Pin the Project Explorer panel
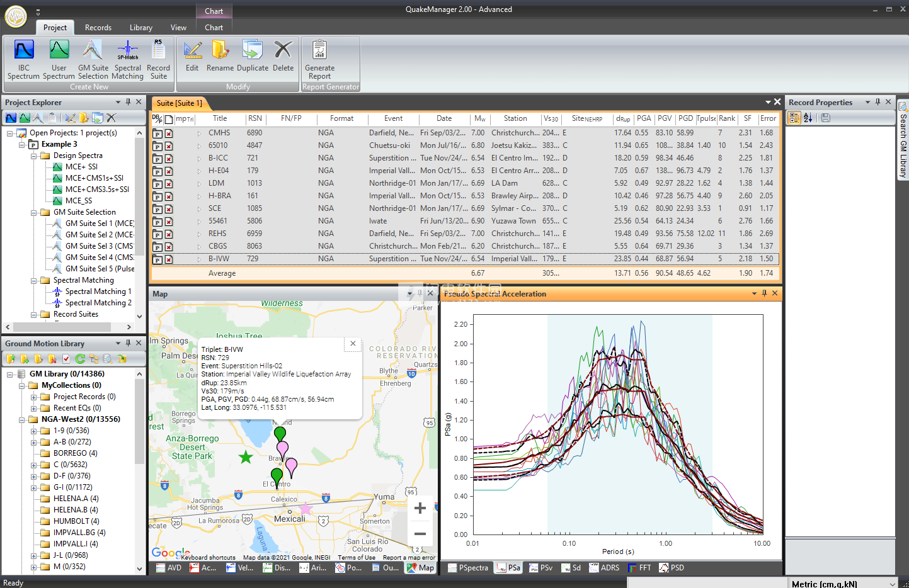909x588 pixels. click(x=128, y=102)
